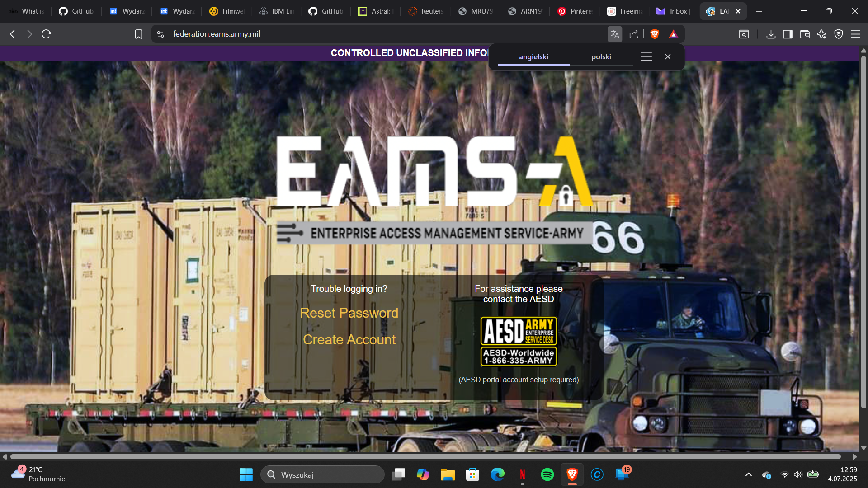Open Brave VPN shield icon
Image resolution: width=868 pixels, height=488 pixels.
tap(839, 34)
